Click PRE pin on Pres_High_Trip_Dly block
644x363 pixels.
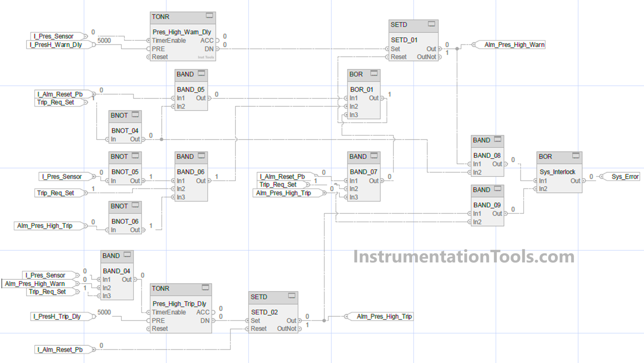[x=148, y=321]
